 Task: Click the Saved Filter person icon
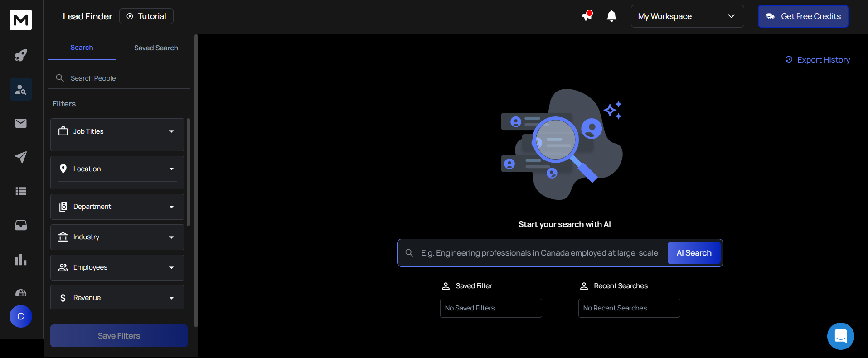(446, 286)
